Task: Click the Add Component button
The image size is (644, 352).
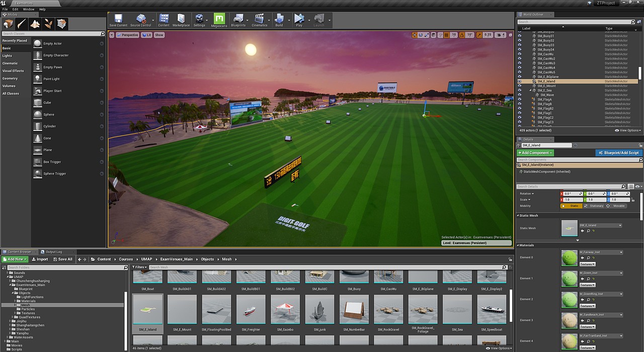Action: click(x=535, y=153)
